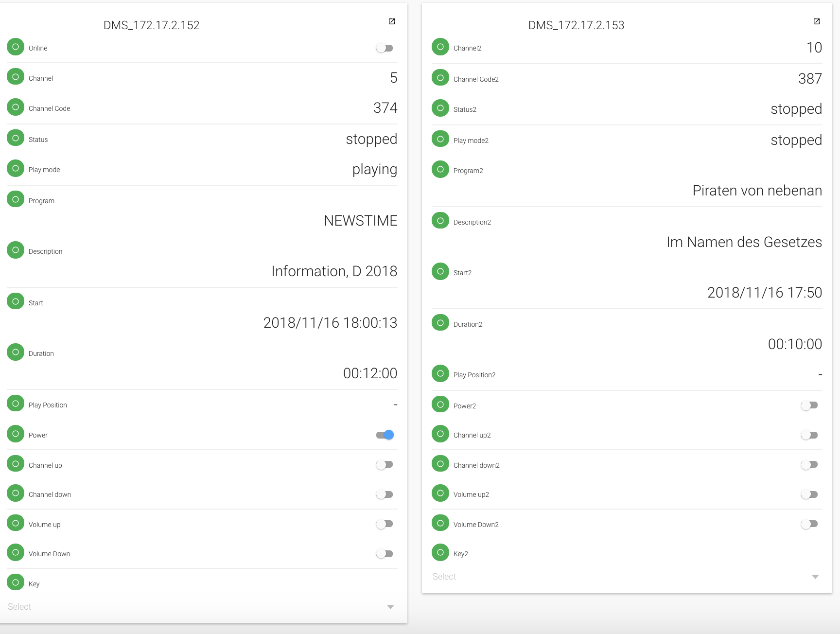Click the green icon beside Play mode
840x634 pixels.
click(x=16, y=169)
